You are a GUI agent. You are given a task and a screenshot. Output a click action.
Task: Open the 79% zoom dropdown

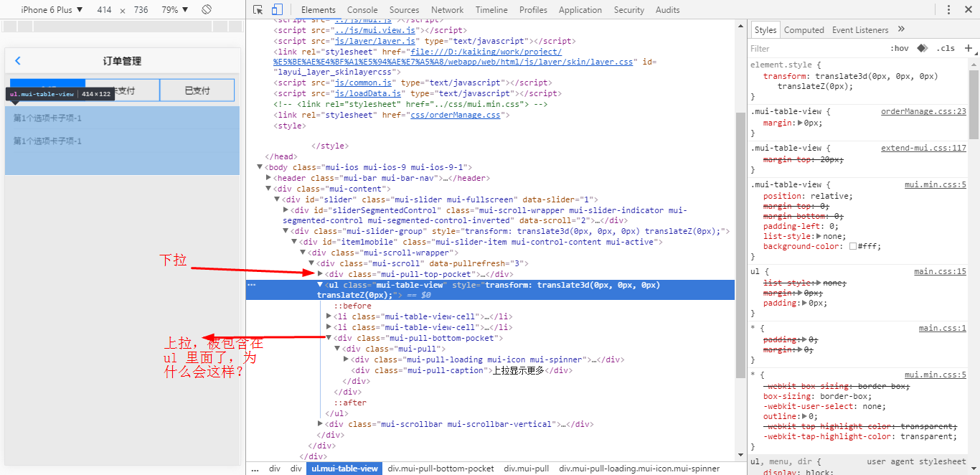[x=176, y=10]
